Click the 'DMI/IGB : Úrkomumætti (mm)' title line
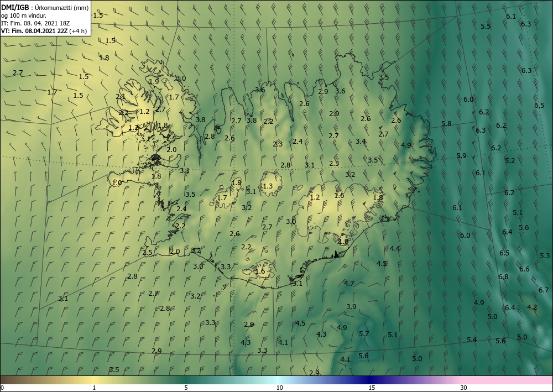553x392 pixels. pos(45,8)
